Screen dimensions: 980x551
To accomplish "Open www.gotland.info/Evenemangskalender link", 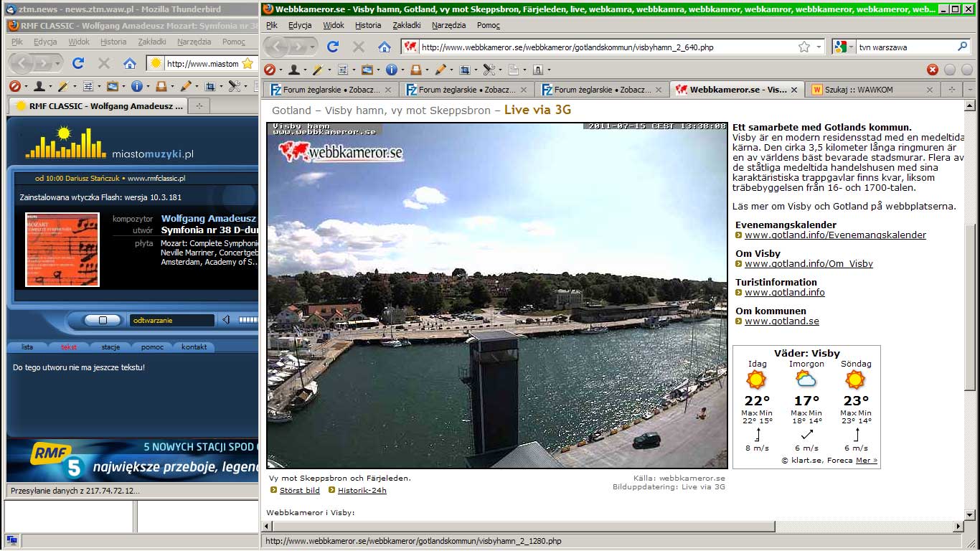I will click(835, 235).
